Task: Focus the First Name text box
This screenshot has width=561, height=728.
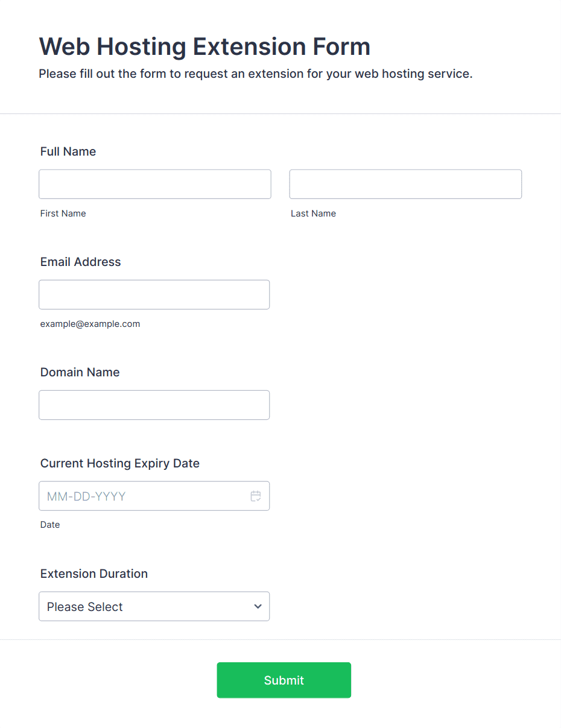Action: [155, 184]
